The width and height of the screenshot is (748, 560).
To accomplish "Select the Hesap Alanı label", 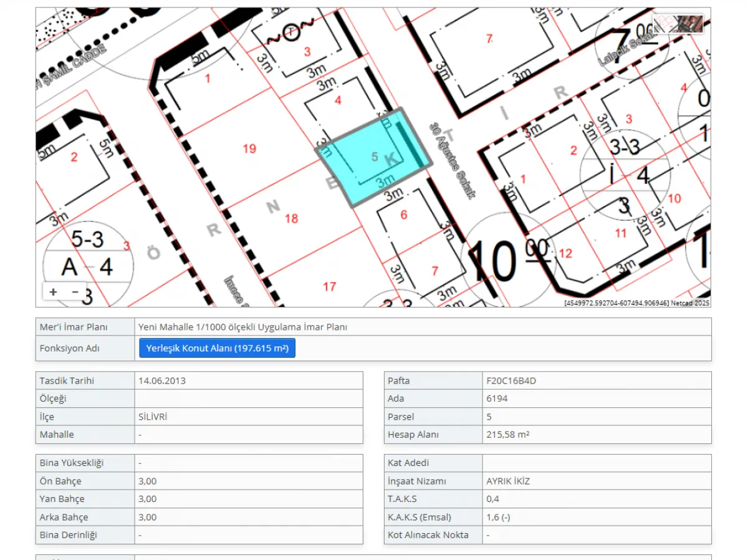I will [x=413, y=435].
